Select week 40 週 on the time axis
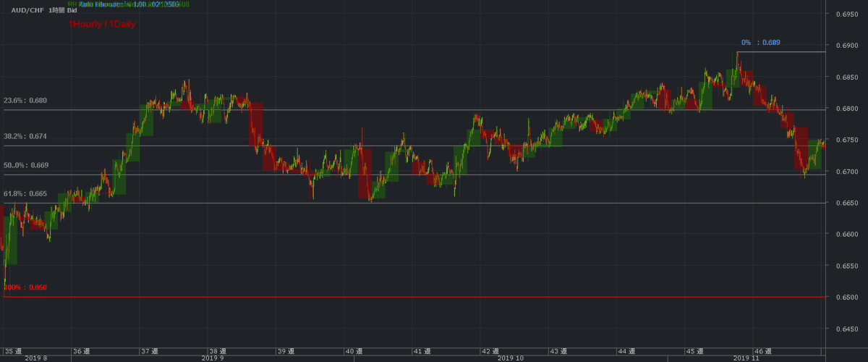868x362 pixels. pos(354,351)
